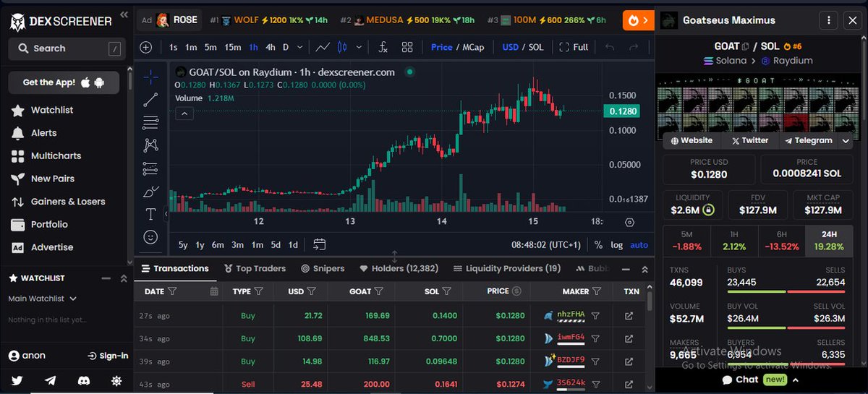Open the token Website link
Image resolution: width=868 pixels, height=394 pixels.
click(692, 140)
